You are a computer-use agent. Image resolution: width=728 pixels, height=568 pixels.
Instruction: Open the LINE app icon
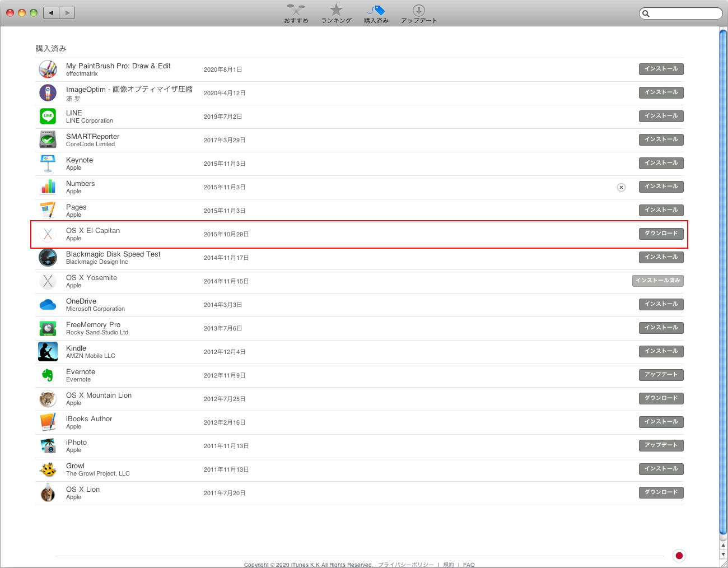click(x=48, y=117)
